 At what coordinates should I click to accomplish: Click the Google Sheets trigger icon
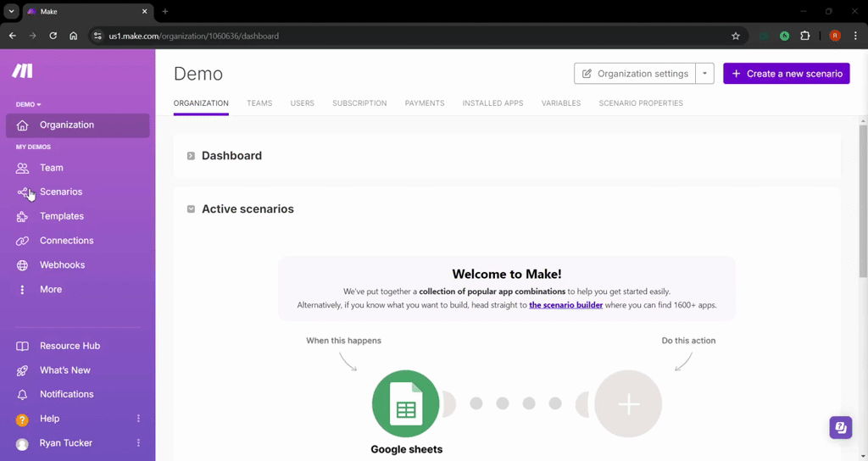406,403
